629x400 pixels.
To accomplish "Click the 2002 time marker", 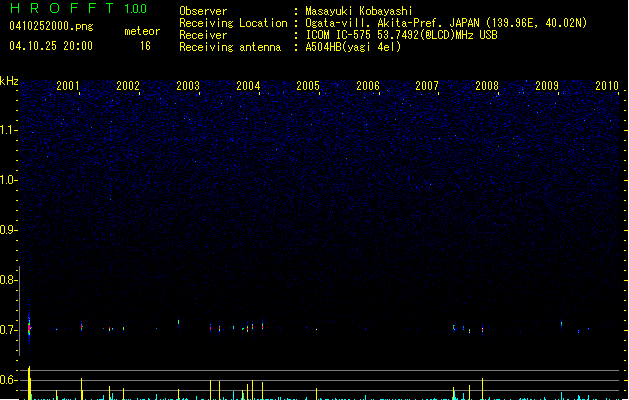I will click(128, 85).
